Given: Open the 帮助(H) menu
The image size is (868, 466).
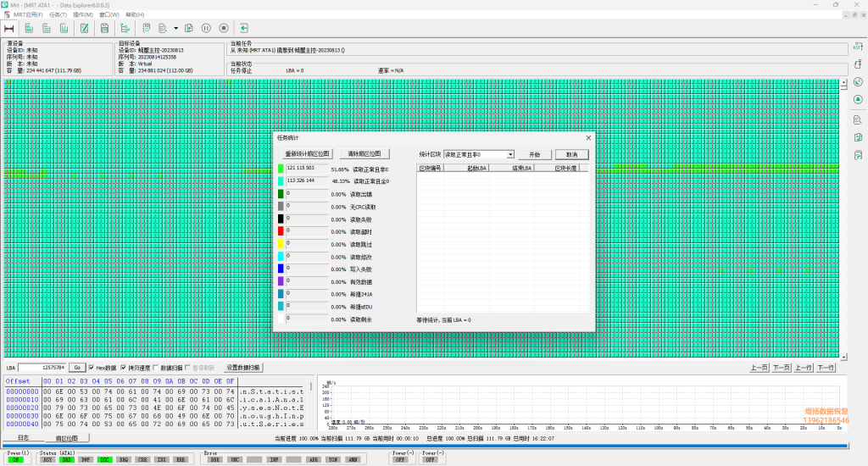Looking at the screenshot, I should click(135, 15).
